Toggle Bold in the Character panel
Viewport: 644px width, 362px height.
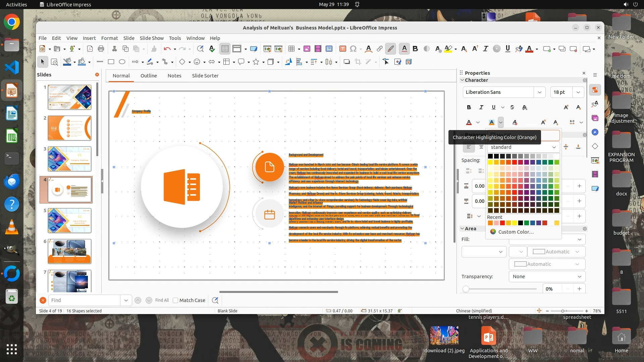point(469,107)
